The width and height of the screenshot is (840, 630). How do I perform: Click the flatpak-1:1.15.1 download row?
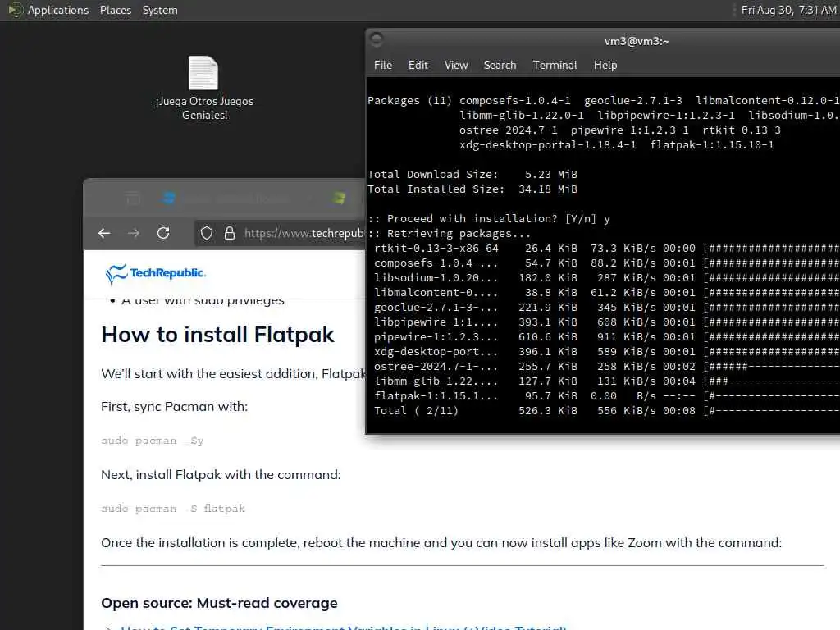point(605,396)
